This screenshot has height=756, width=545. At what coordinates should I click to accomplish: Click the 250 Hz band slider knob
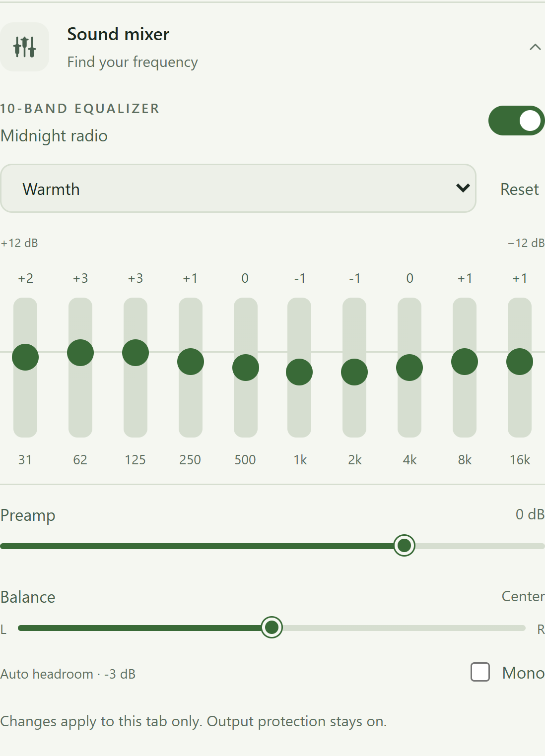pos(191,362)
